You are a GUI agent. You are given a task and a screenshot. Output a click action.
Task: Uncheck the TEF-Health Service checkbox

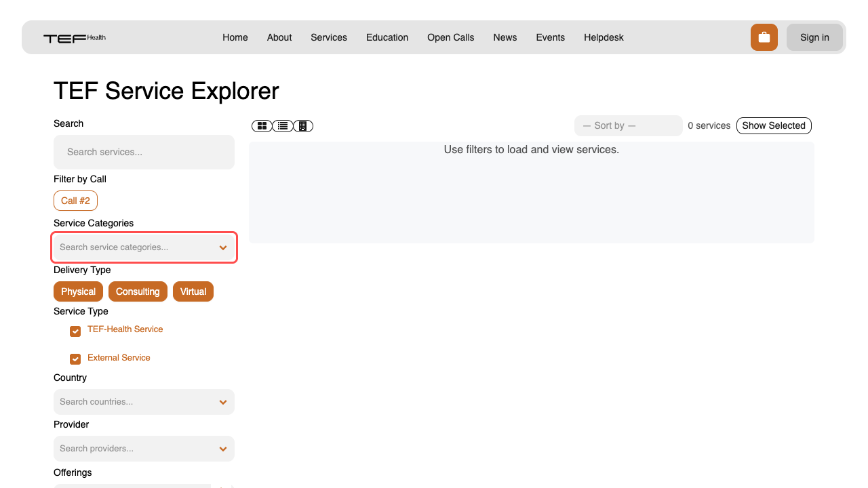(x=75, y=331)
